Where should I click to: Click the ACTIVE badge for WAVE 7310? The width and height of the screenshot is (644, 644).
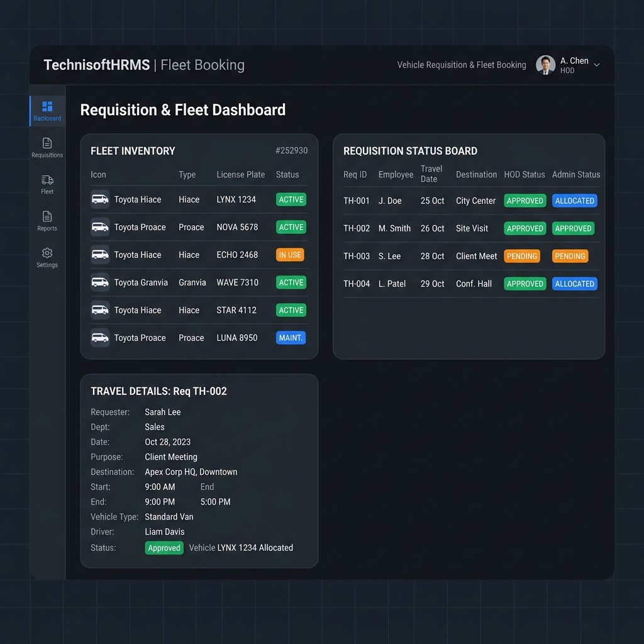(x=291, y=282)
